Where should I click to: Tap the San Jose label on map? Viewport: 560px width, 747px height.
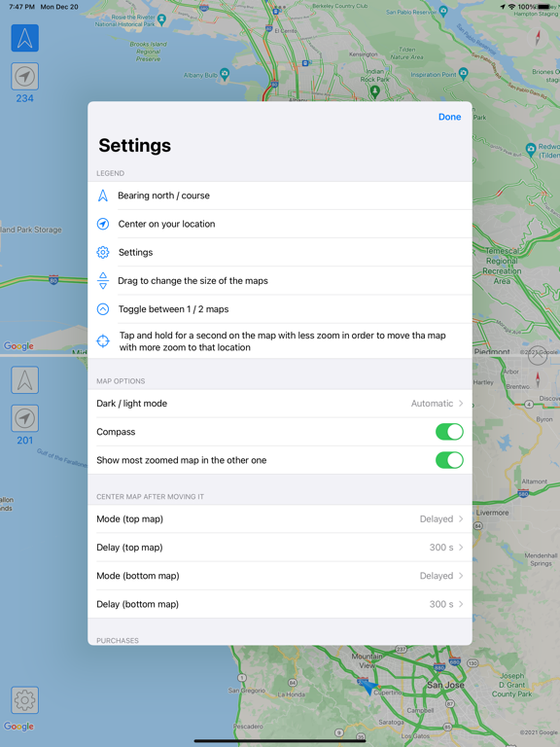coord(445,685)
